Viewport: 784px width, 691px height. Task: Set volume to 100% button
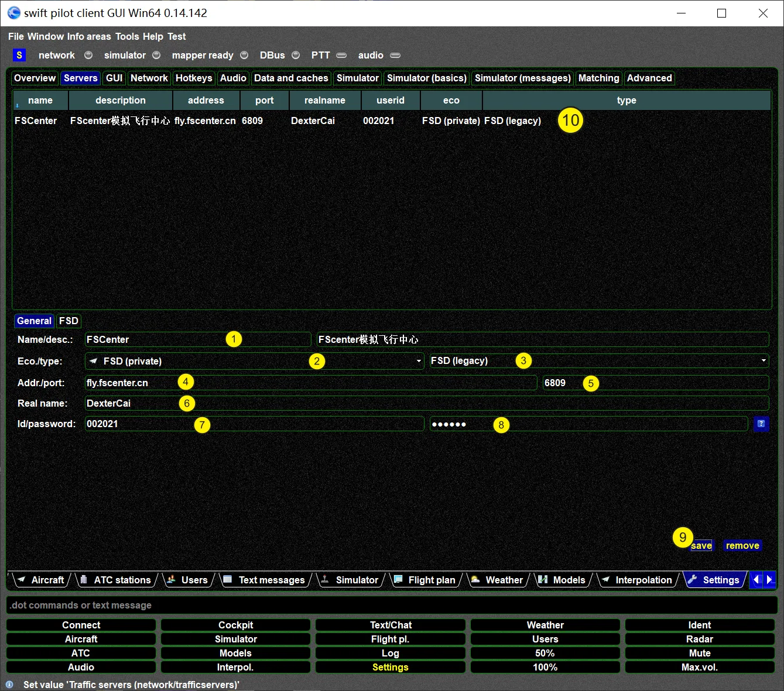[545, 667]
